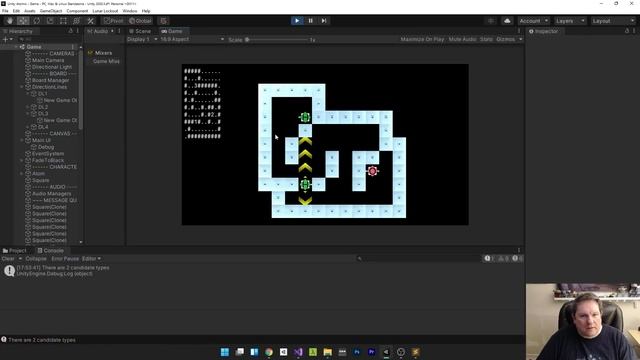Switch to the Scene tab
Viewport: 640px width, 360px height.
(140, 31)
